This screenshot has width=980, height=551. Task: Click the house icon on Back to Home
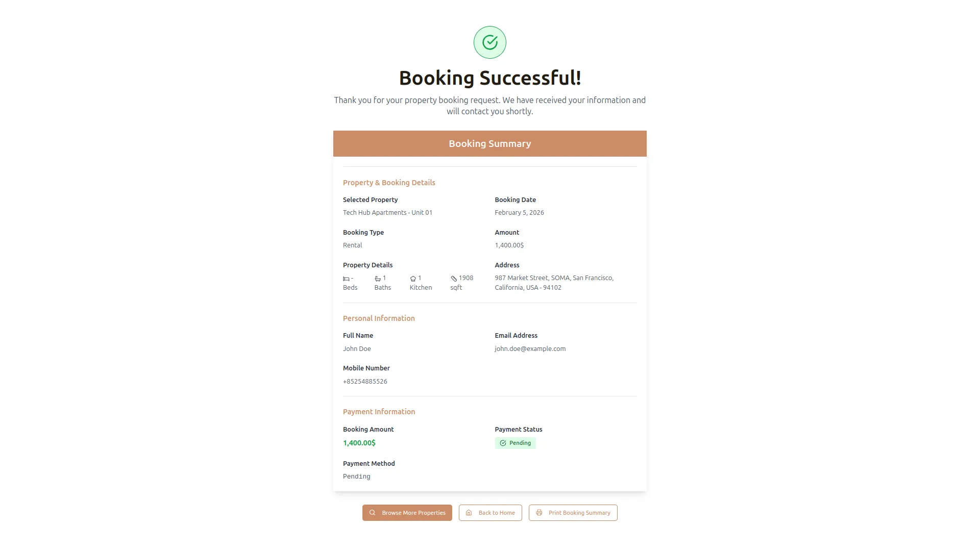[x=469, y=513]
